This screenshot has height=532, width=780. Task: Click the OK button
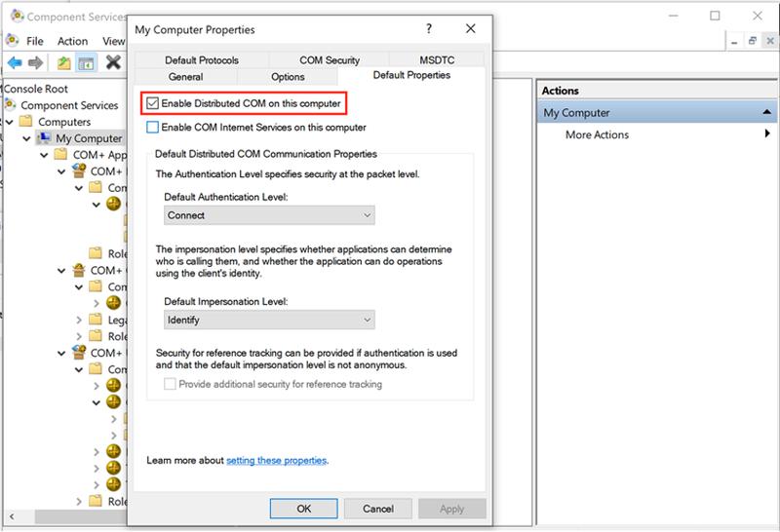[304, 509]
